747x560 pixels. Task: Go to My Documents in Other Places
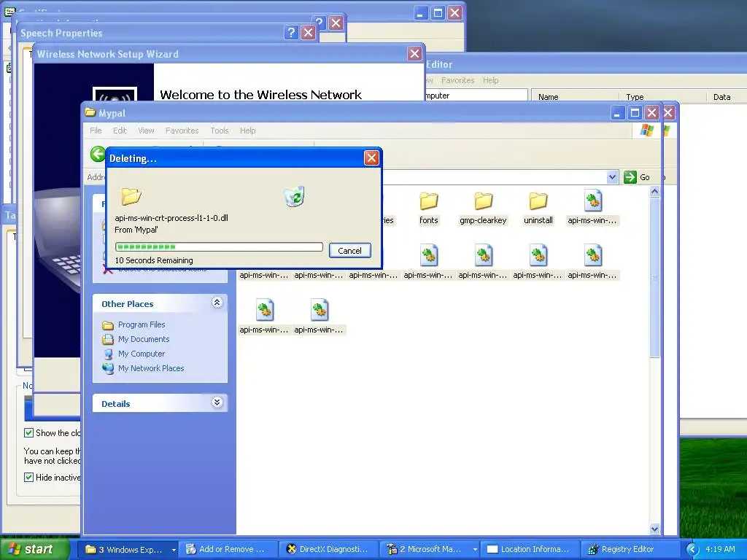click(x=144, y=339)
